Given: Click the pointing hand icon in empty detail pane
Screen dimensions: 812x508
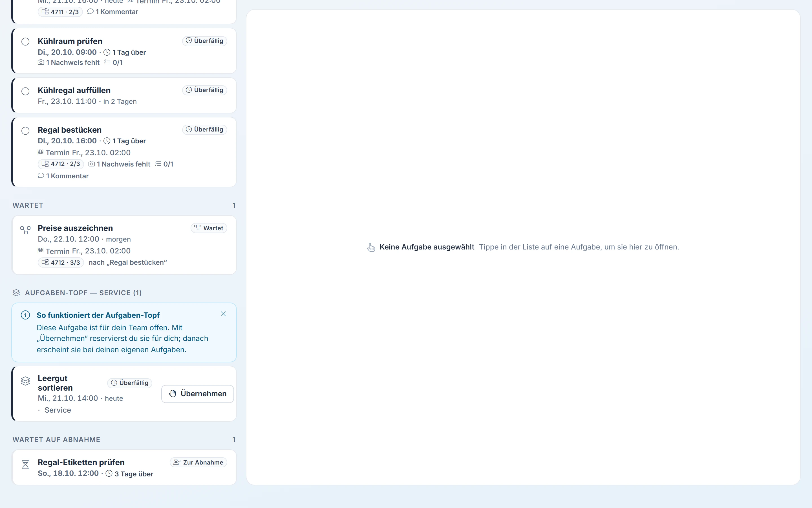Looking at the screenshot, I should pyautogui.click(x=371, y=247).
